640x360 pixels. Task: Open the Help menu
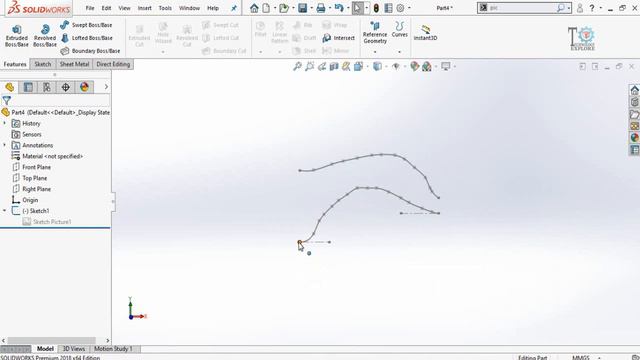tap(213, 8)
